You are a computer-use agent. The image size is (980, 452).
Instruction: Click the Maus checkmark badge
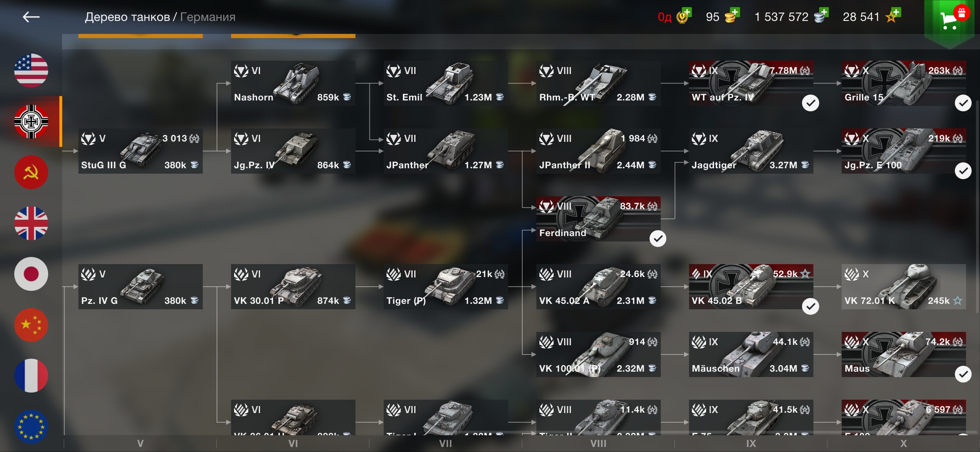(963, 374)
